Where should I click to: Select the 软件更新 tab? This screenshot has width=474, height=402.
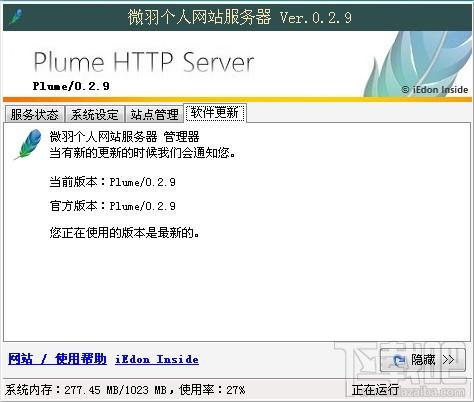[x=215, y=113]
